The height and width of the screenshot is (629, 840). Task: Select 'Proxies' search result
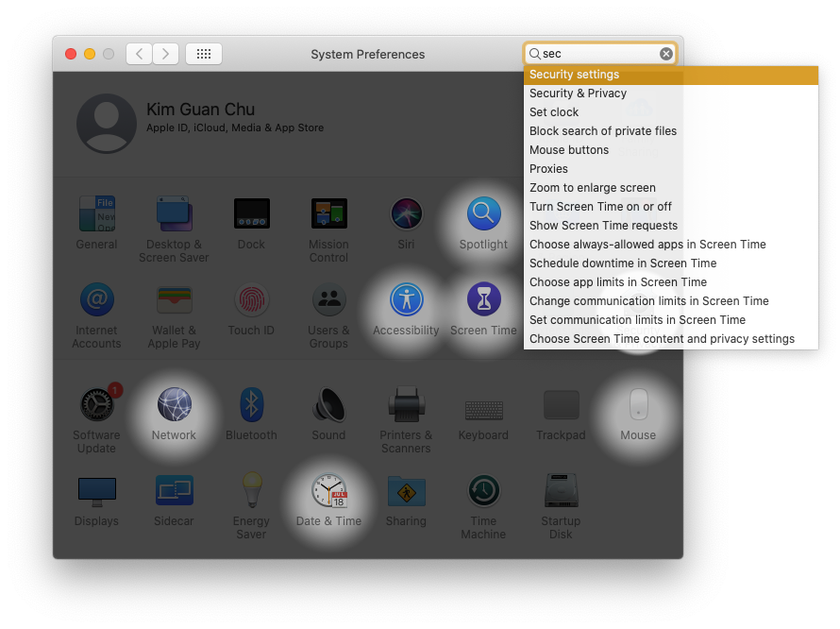point(671,169)
